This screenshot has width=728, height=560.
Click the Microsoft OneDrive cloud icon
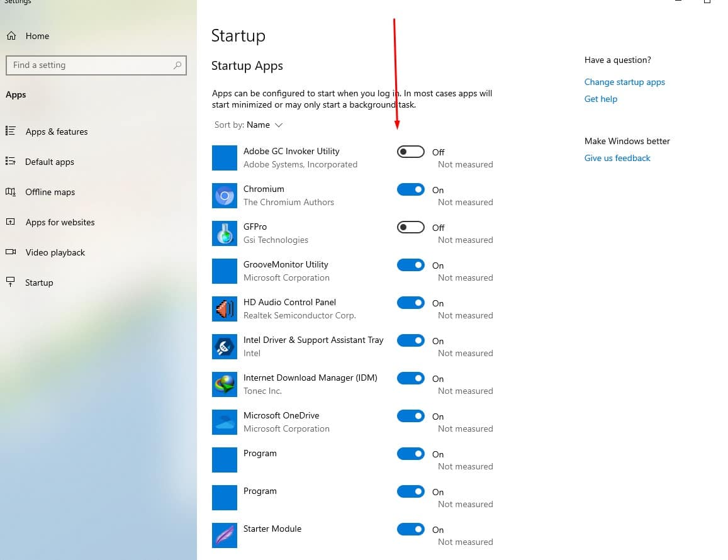(225, 422)
